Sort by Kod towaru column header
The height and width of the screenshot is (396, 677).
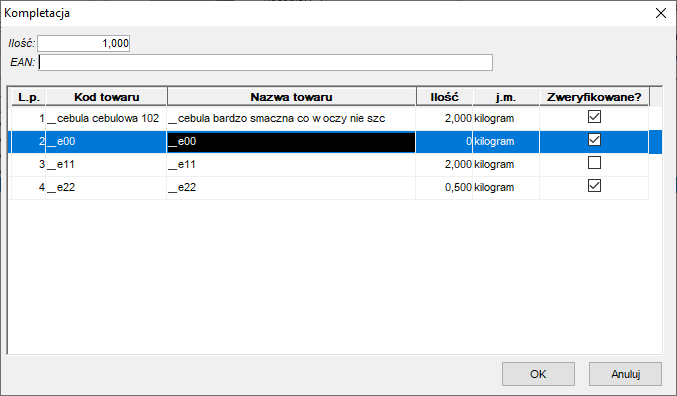[106, 97]
